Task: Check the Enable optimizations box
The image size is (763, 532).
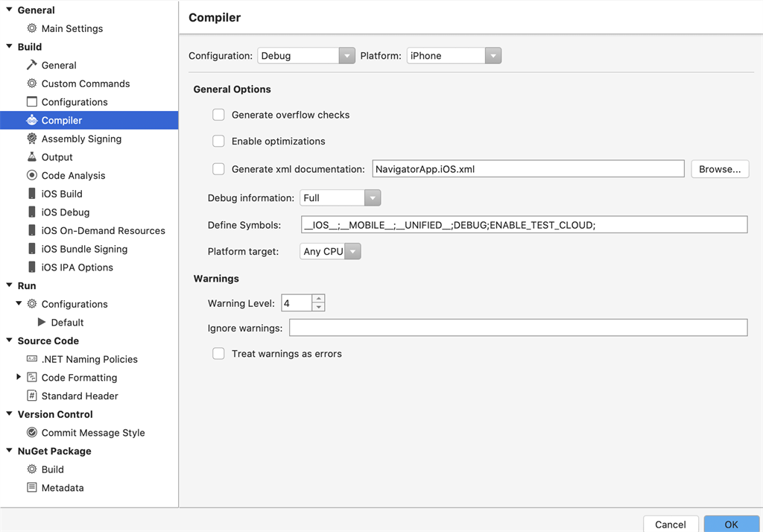Action: (218, 141)
